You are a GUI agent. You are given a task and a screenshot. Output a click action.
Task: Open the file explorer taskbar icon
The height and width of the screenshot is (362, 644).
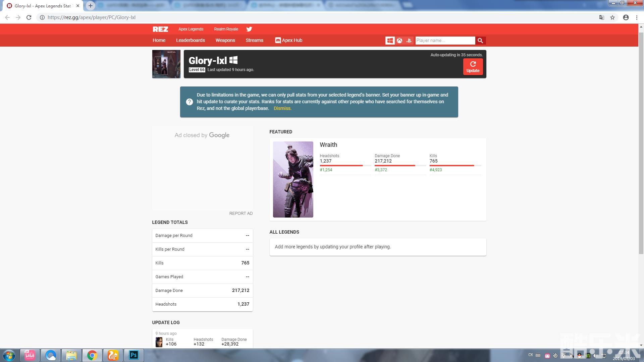coord(71,355)
